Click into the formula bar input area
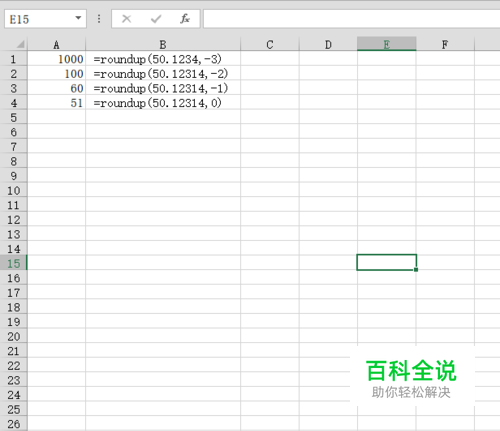The width and height of the screenshot is (500, 431). 351,19
